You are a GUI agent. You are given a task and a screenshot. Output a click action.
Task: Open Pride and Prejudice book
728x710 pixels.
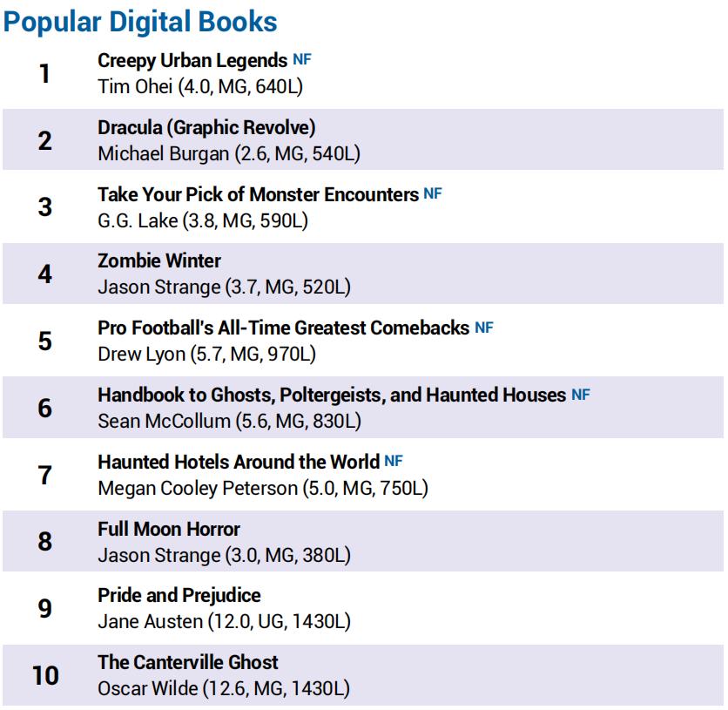tap(179, 596)
